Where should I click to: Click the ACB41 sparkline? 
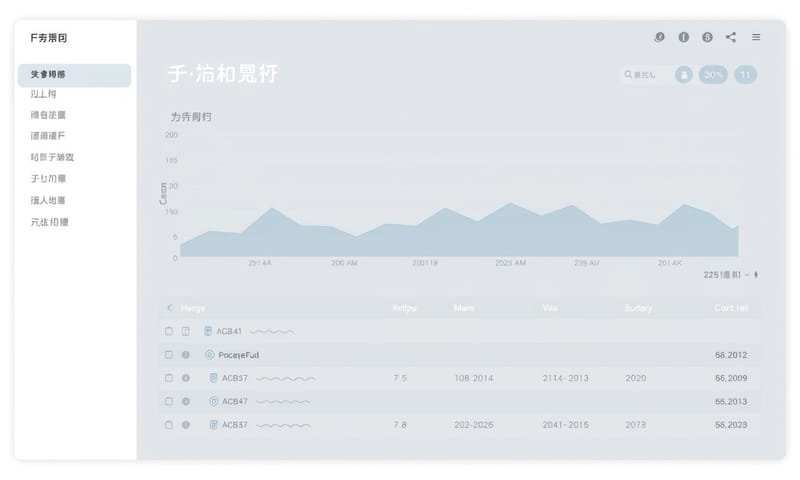(271, 332)
